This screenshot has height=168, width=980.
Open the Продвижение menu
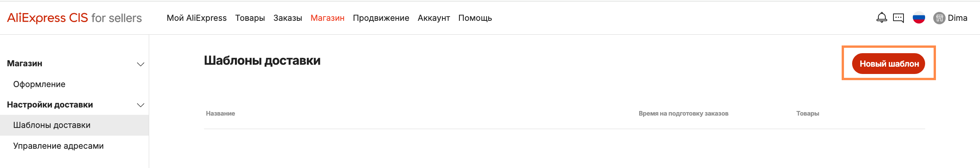click(x=381, y=18)
